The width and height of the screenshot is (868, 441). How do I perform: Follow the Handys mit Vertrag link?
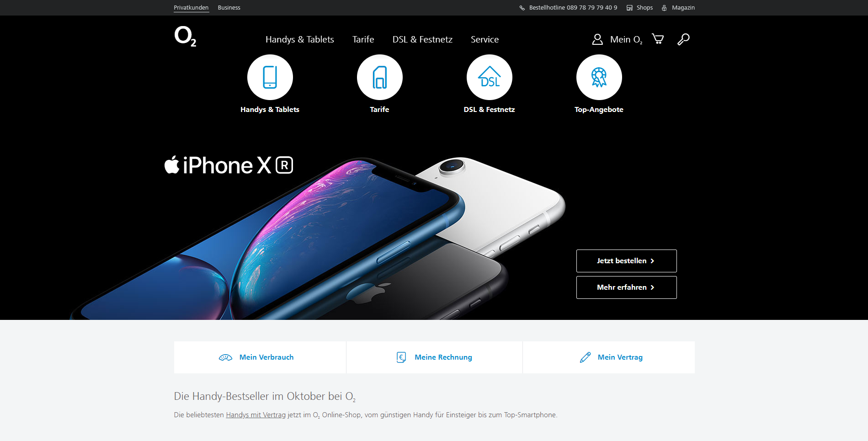(x=256, y=415)
